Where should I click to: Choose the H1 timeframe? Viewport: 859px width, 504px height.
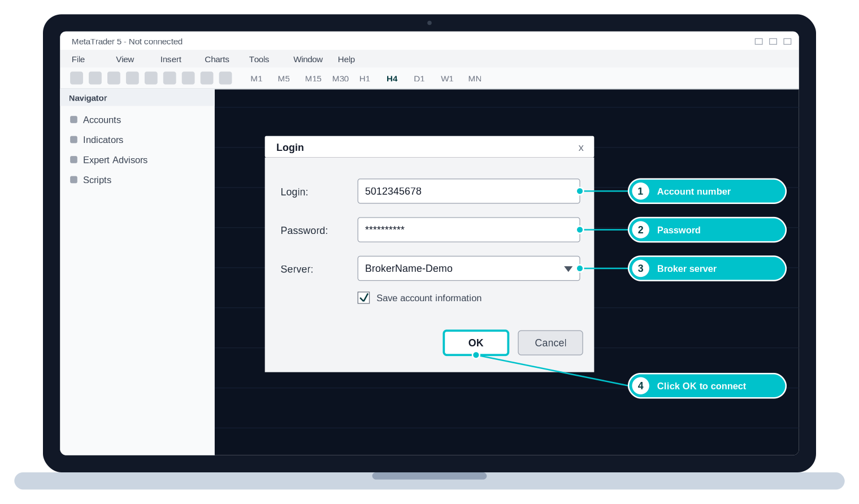pyautogui.click(x=365, y=79)
